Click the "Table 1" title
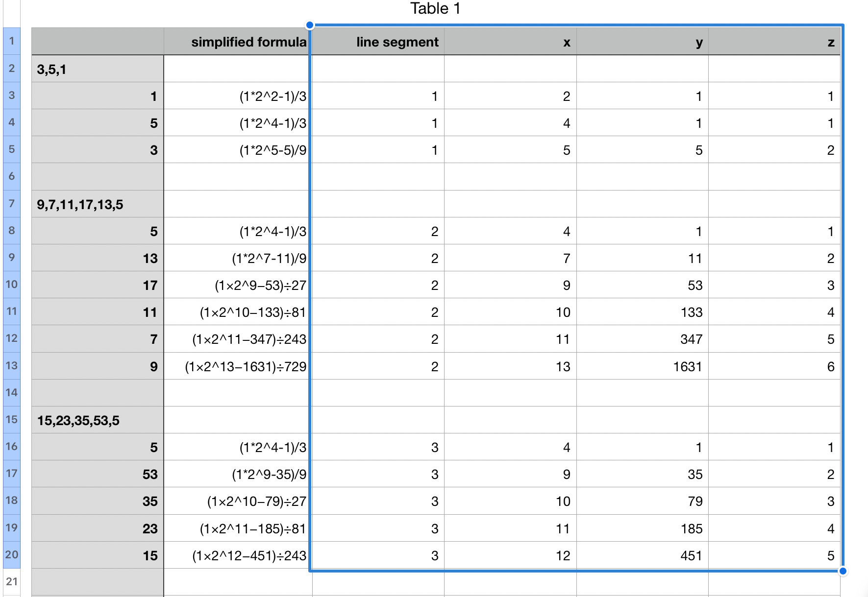Image resolution: width=868 pixels, height=597 pixels. (x=435, y=9)
